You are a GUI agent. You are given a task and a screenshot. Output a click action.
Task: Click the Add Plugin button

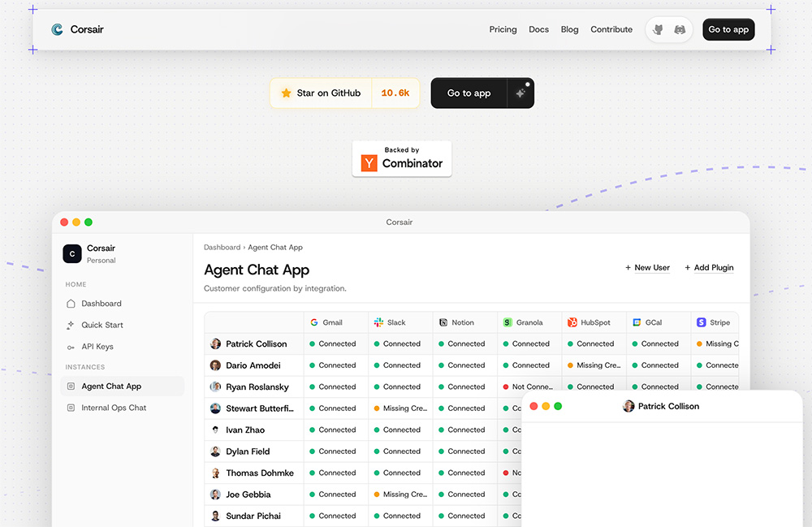[709, 268]
